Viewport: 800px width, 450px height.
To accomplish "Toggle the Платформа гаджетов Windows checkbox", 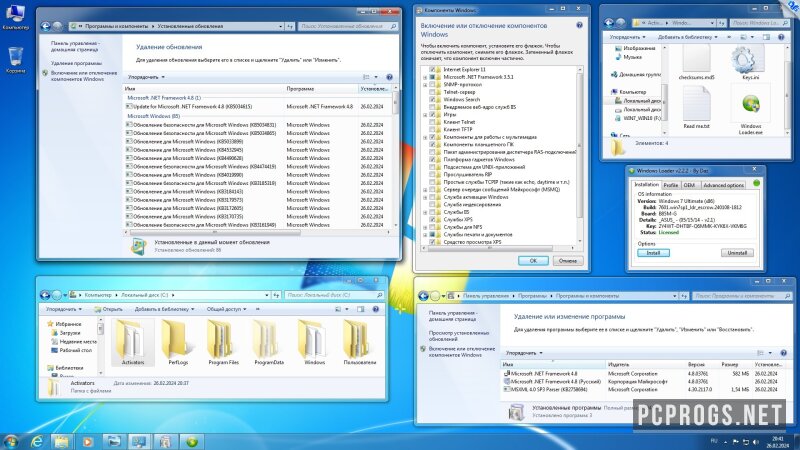I will pyautogui.click(x=432, y=159).
